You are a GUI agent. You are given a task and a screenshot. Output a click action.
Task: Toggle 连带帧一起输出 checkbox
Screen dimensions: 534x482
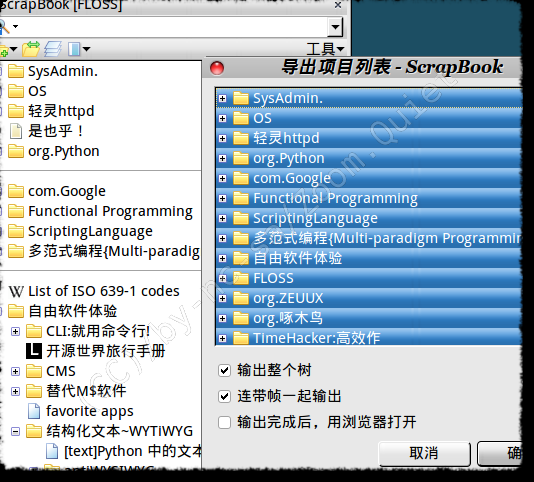[x=224, y=396]
